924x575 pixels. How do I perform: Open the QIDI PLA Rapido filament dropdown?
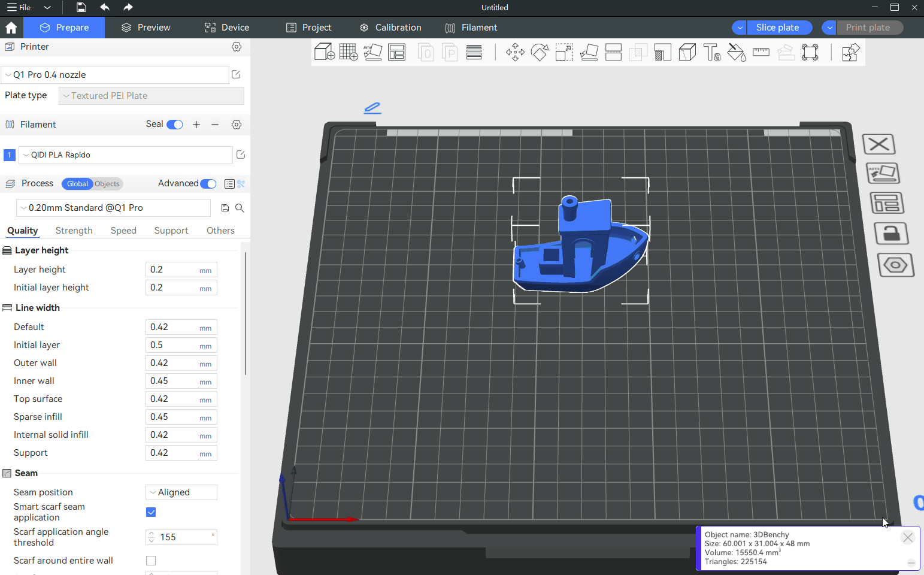[x=126, y=155]
